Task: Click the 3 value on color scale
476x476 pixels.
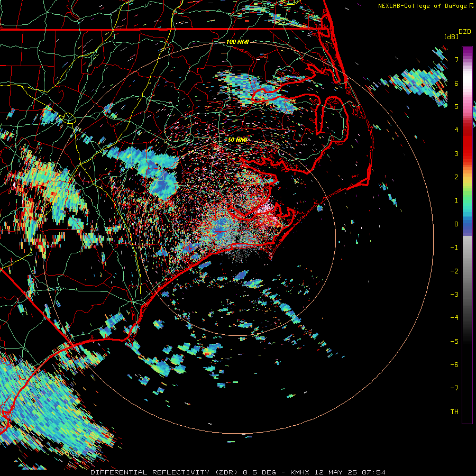Action: [456, 153]
